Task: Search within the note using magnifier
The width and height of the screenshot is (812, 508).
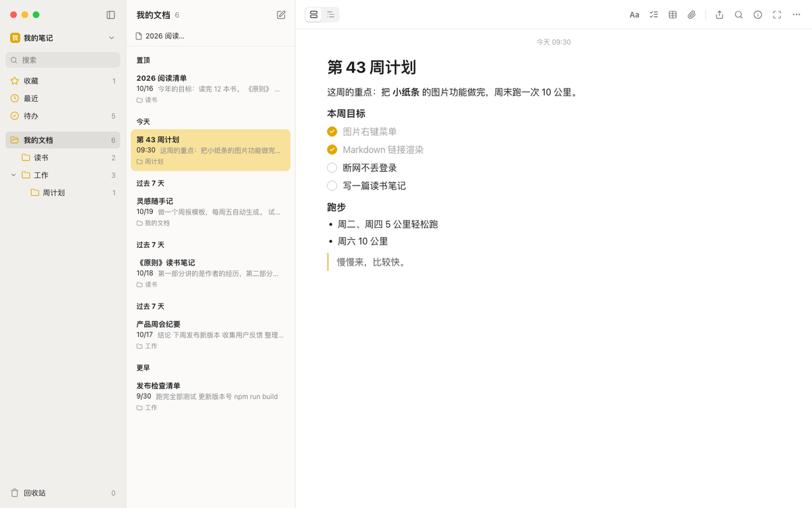Action: pos(739,15)
